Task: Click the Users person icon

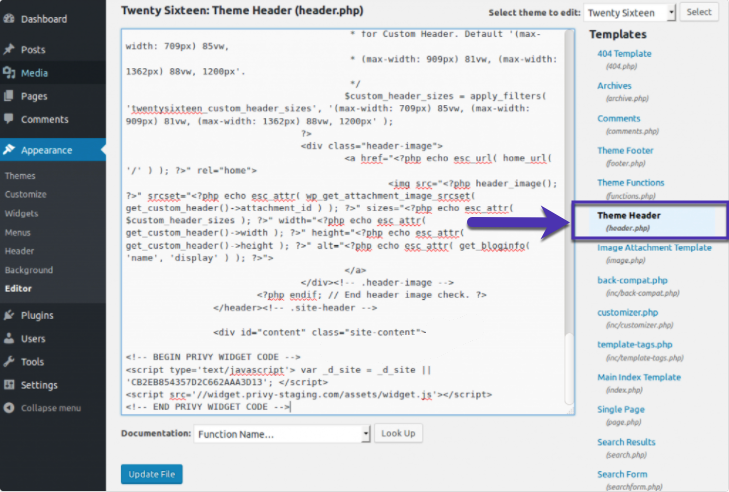Action: 9,338
